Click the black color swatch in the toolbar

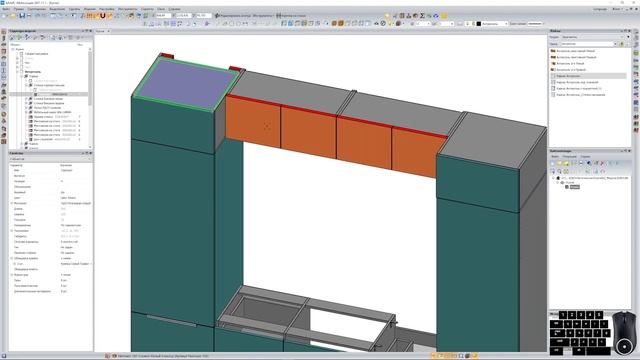[479, 24]
